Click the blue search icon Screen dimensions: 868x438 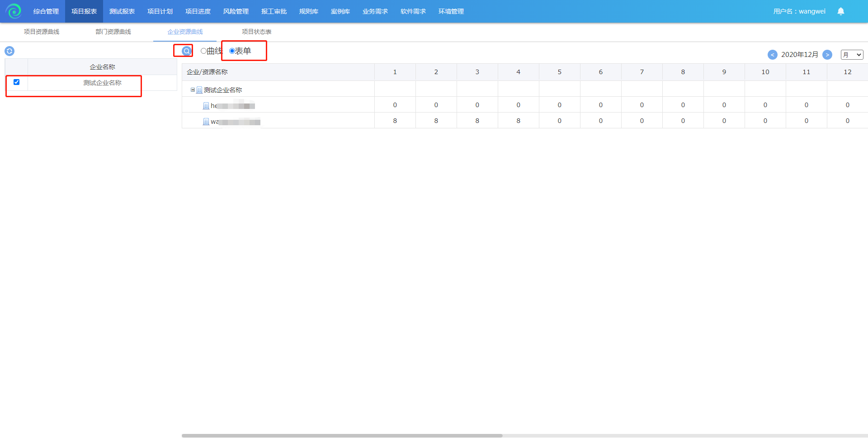click(186, 51)
